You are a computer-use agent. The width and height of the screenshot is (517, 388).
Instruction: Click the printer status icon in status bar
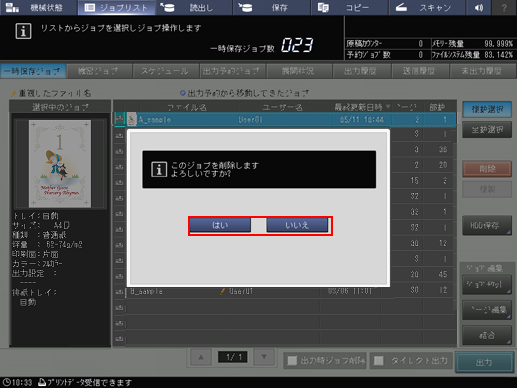click(x=42, y=382)
